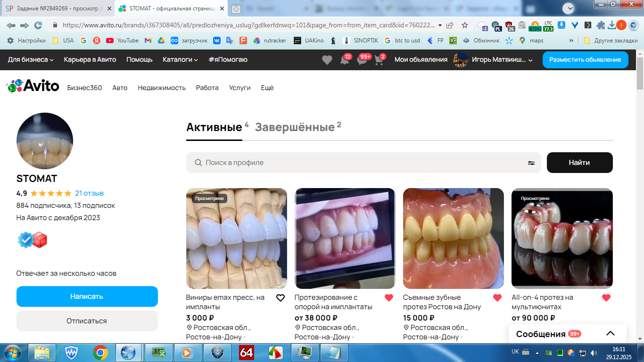Screen dimensions: 644x362
Task: Open the rutracker bookmark
Action: [x=270, y=41]
